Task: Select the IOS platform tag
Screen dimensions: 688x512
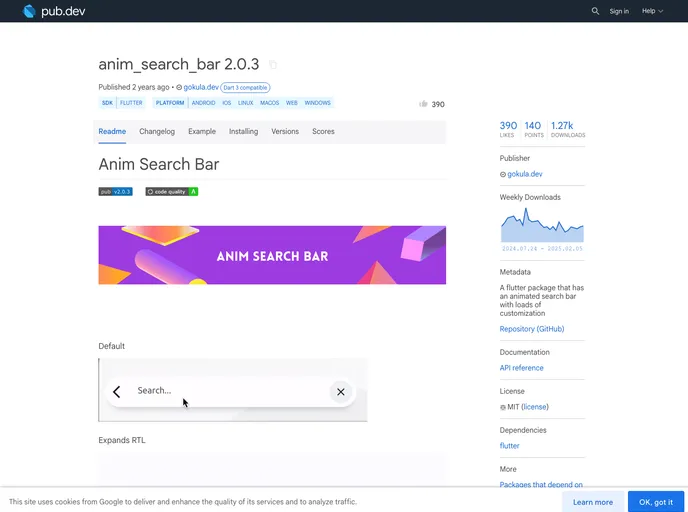Action: click(226, 103)
